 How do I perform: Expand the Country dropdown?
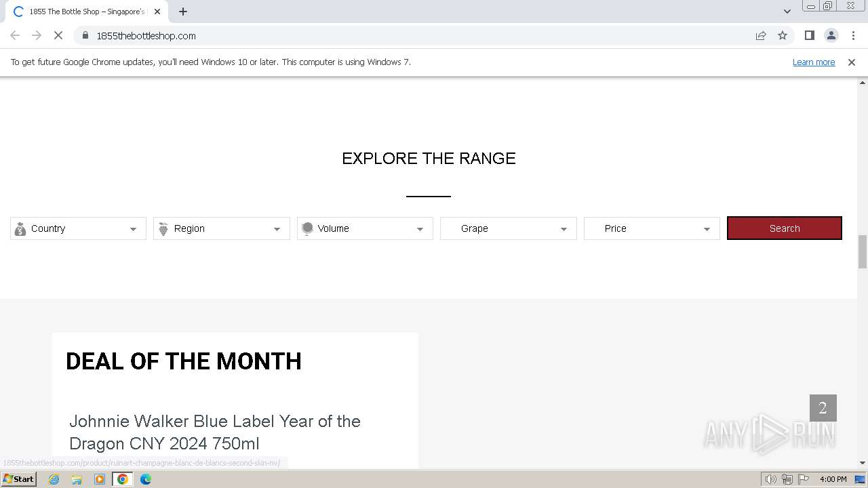pos(78,228)
